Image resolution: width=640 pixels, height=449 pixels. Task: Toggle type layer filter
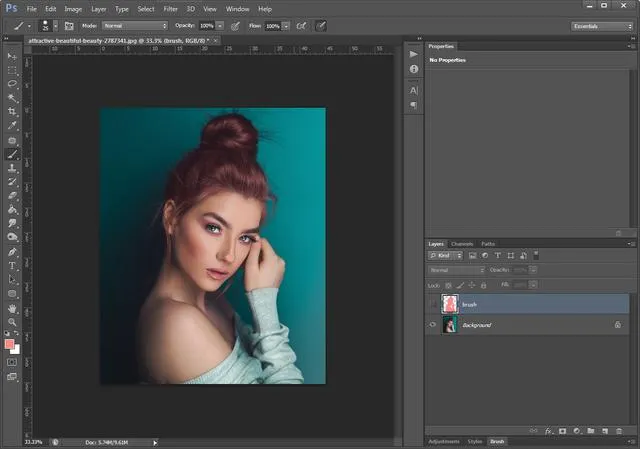(x=498, y=256)
